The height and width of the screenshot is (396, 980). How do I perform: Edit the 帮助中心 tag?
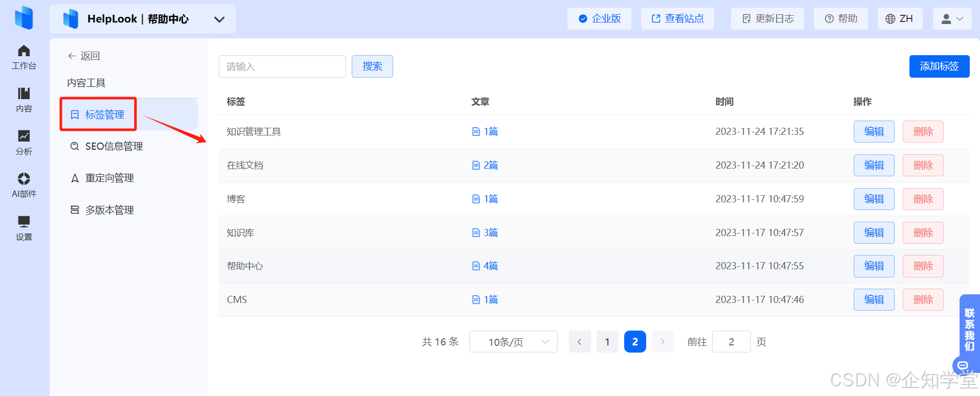point(874,266)
